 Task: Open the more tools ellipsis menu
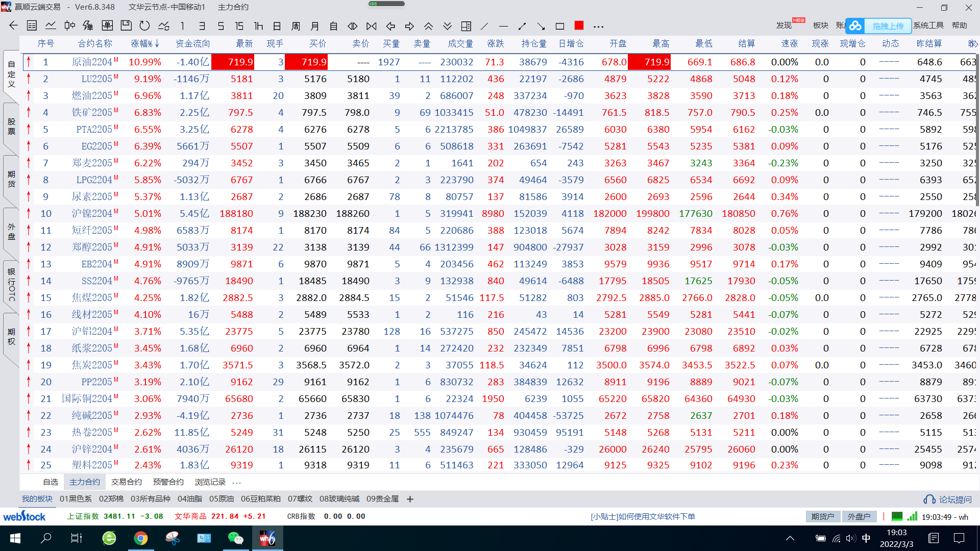coord(599,26)
